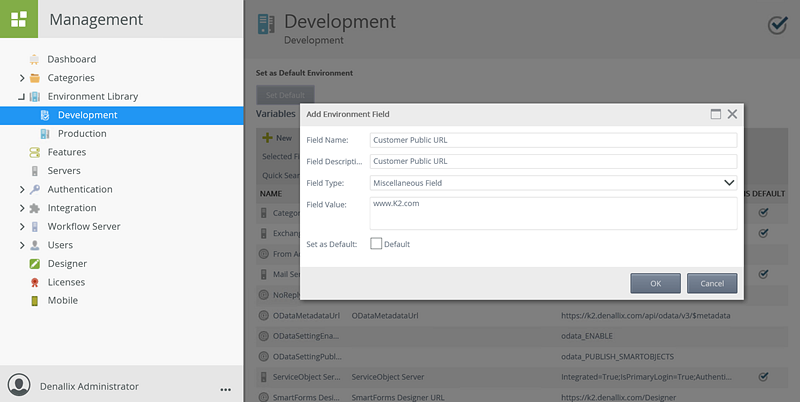
Task: Select the Production environment
Action: 81,134
